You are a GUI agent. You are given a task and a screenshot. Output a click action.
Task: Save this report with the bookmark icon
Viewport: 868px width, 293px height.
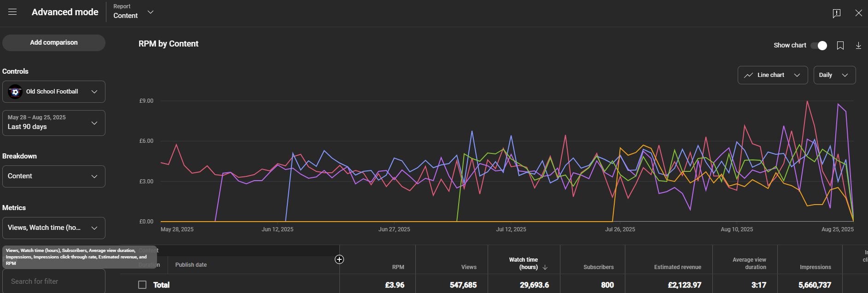tap(840, 46)
